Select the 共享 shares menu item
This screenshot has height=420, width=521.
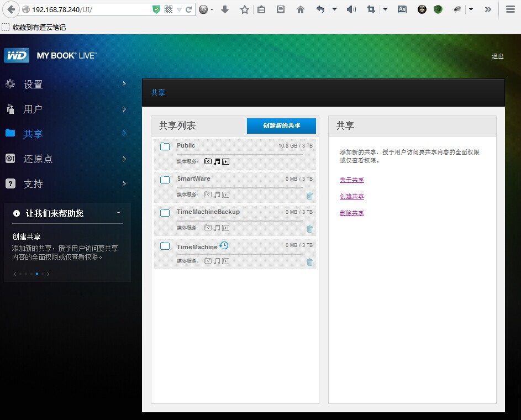pos(33,134)
